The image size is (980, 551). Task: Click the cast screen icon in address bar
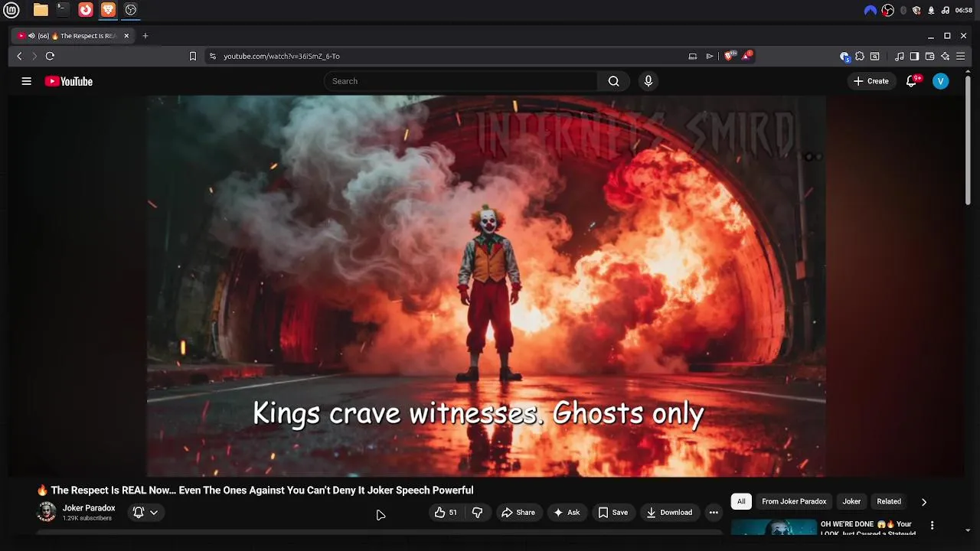pos(693,56)
